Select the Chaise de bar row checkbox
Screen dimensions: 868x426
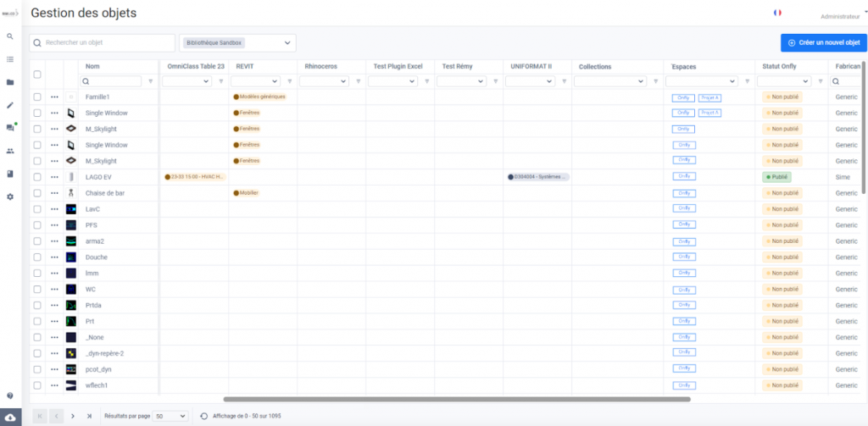pos(37,193)
